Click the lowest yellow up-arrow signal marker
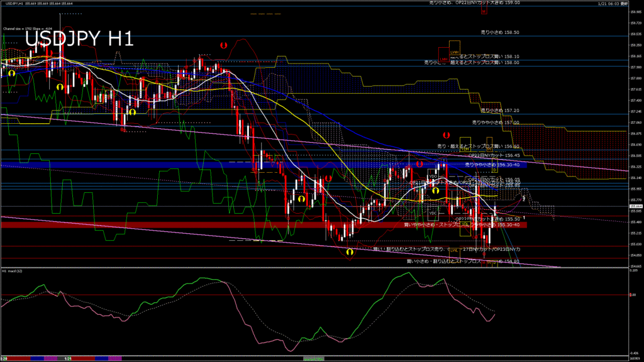The width and height of the screenshot is (644, 362). [350, 252]
